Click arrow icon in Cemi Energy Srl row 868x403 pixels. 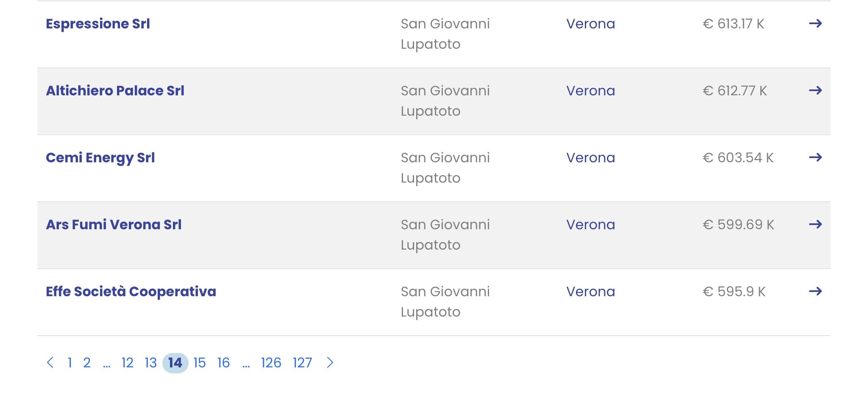(x=815, y=157)
